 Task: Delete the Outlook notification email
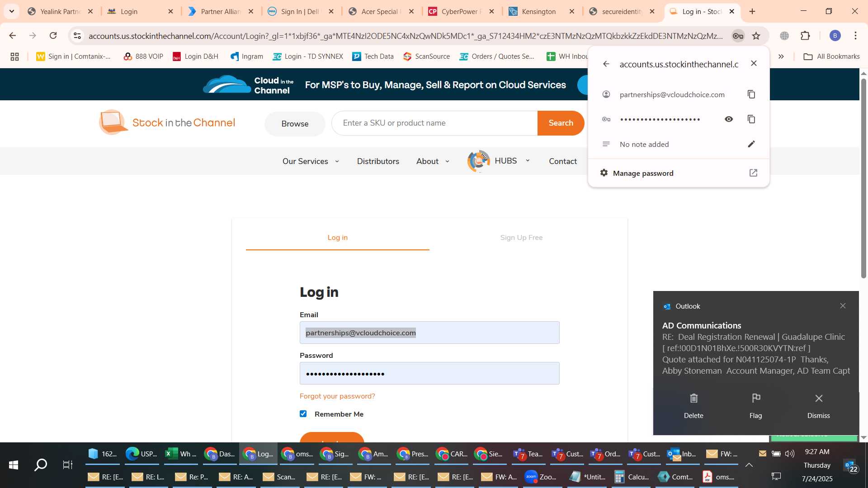(x=693, y=406)
